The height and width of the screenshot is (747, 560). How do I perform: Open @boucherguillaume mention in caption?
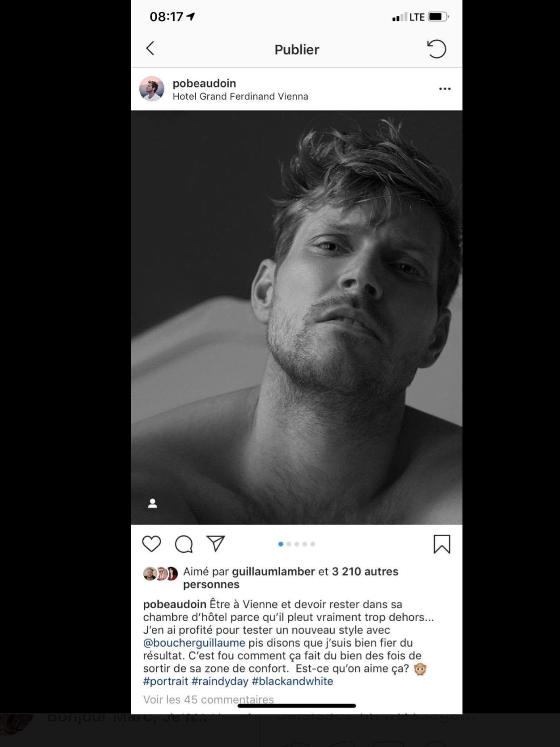coord(194,643)
